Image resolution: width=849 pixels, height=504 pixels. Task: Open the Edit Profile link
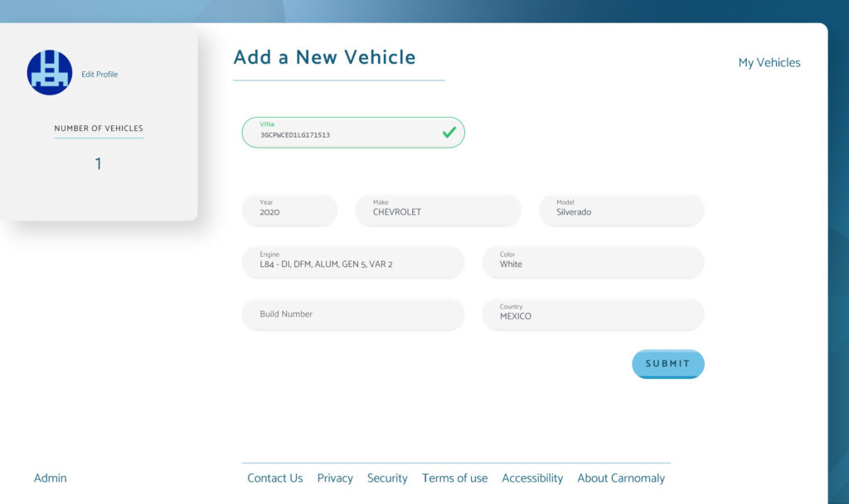(x=99, y=74)
